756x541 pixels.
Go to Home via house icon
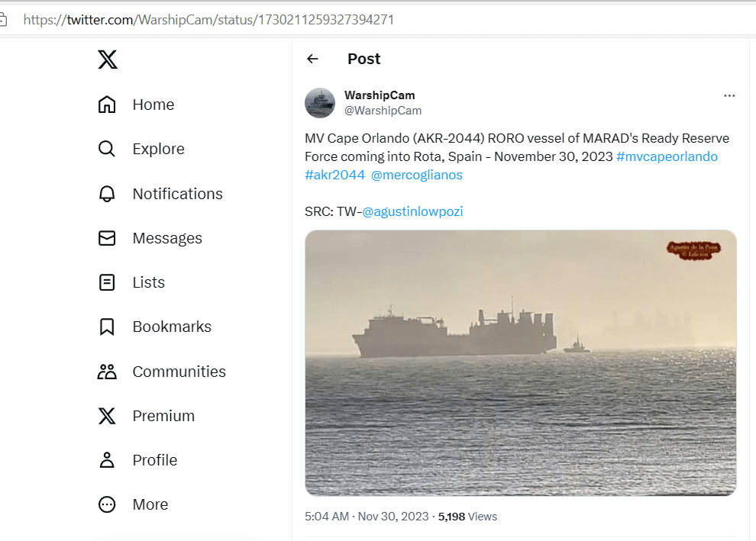107,105
